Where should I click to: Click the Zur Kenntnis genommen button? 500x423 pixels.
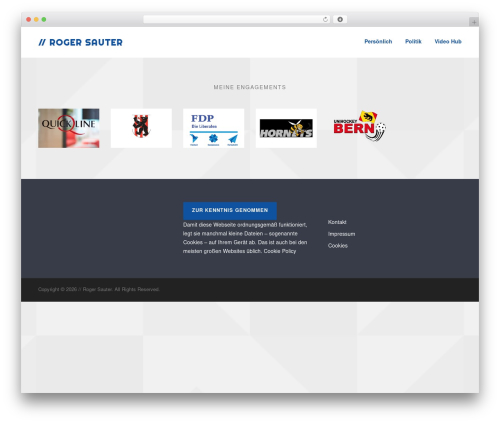(230, 210)
